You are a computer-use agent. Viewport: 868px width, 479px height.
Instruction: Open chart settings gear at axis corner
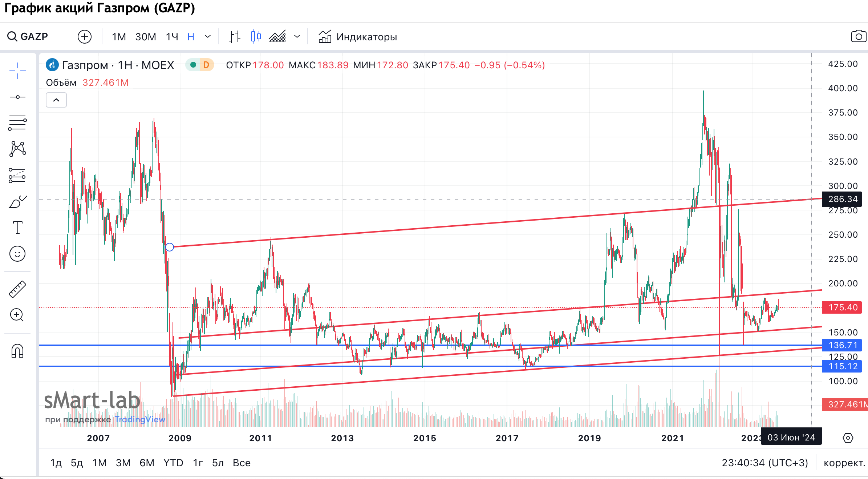click(848, 438)
